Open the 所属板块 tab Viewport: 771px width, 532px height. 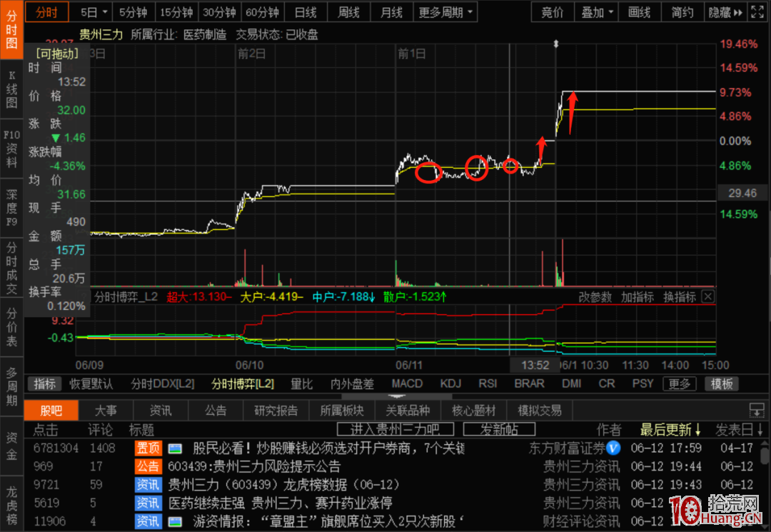pos(342,411)
